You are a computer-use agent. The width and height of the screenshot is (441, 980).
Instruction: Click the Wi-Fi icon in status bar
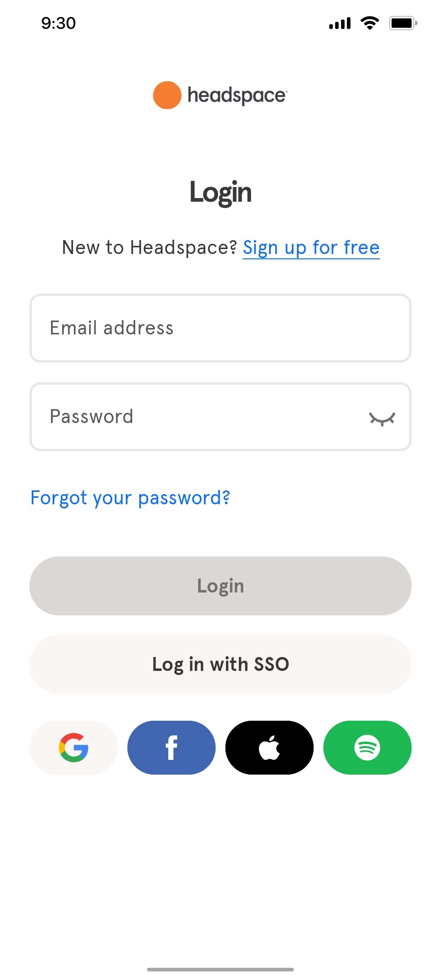coord(369,23)
